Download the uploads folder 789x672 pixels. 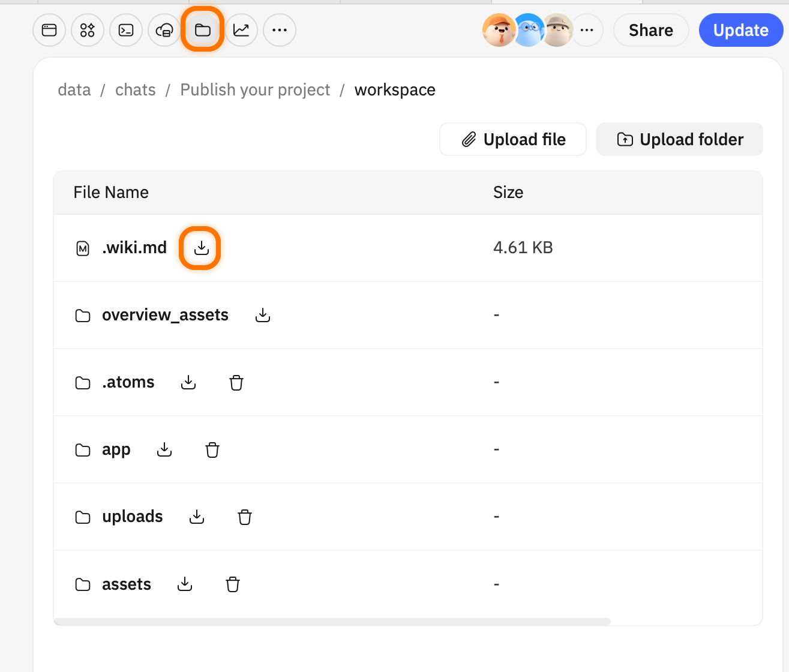coord(197,517)
